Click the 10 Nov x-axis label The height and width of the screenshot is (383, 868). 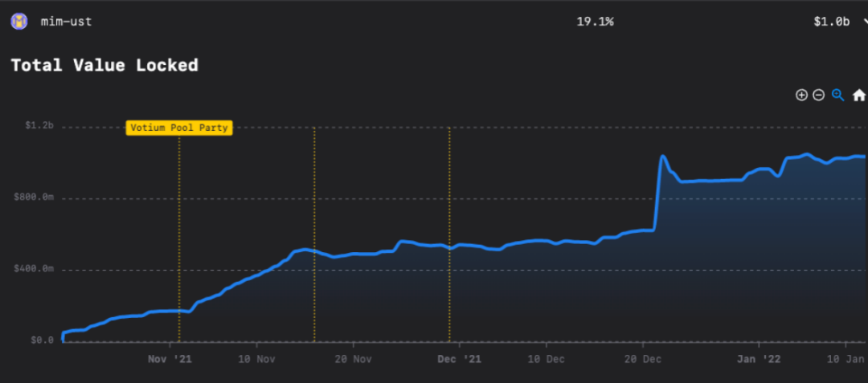pos(257,359)
